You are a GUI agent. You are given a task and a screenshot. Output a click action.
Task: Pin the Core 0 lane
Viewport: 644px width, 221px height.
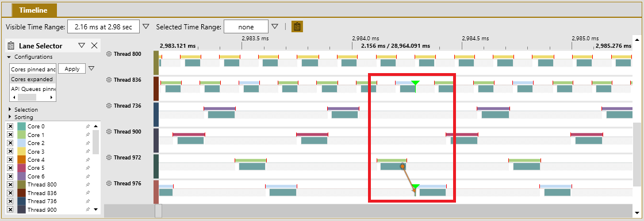(x=87, y=127)
